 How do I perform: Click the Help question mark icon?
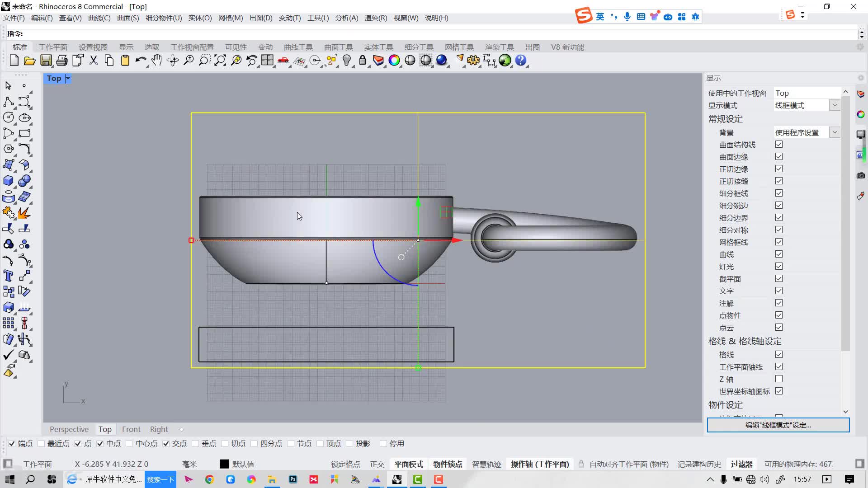coord(521,61)
